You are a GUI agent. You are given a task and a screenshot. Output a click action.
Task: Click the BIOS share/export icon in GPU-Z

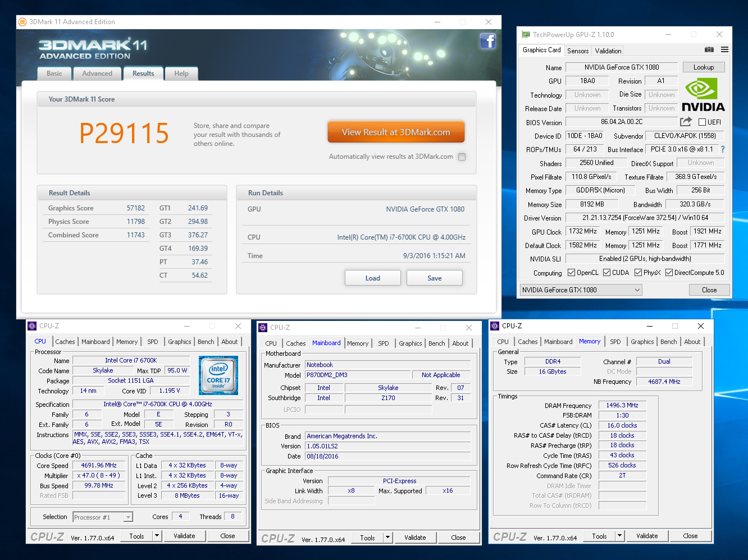click(x=686, y=122)
